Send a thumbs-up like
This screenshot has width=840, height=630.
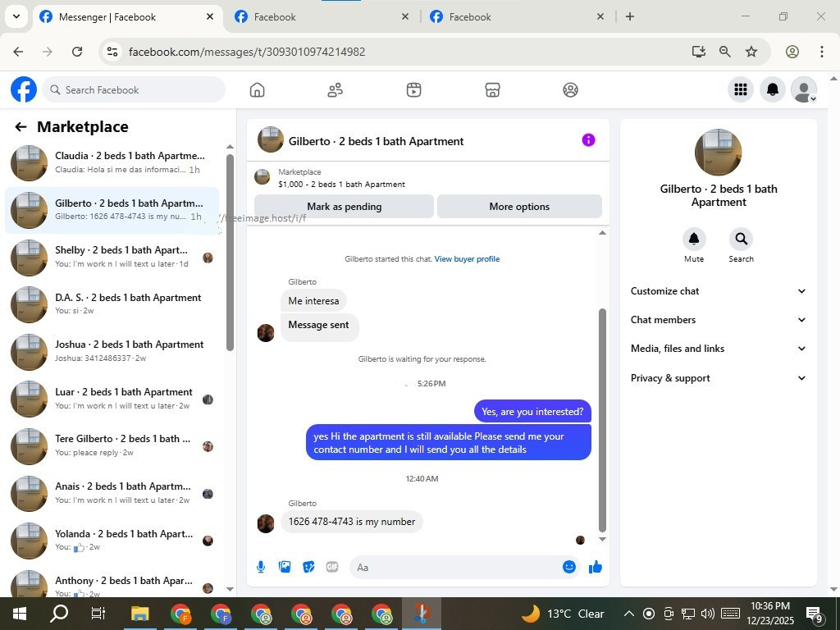click(596, 567)
